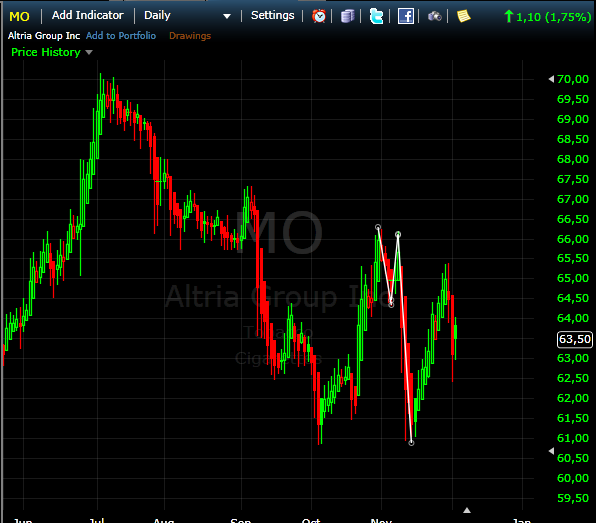Select drawing anchor at top of first white line

coord(378,227)
